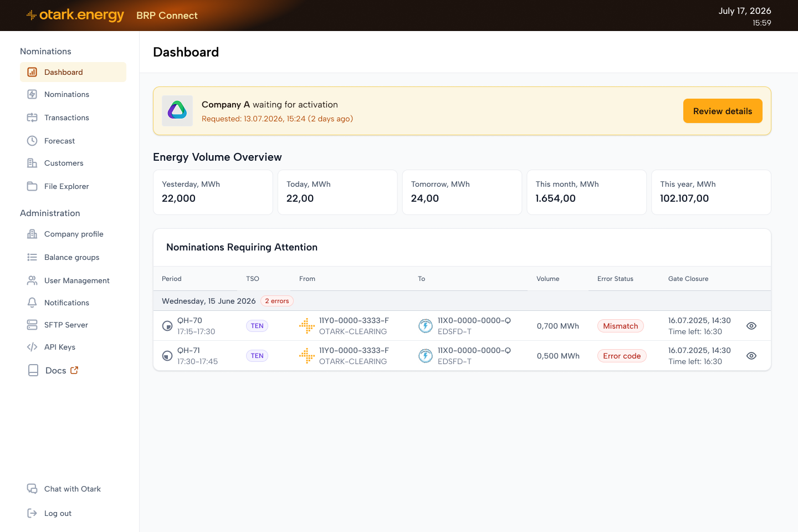The image size is (798, 532).
Task: Open SFTP Server settings
Action: tap(73, 325)
